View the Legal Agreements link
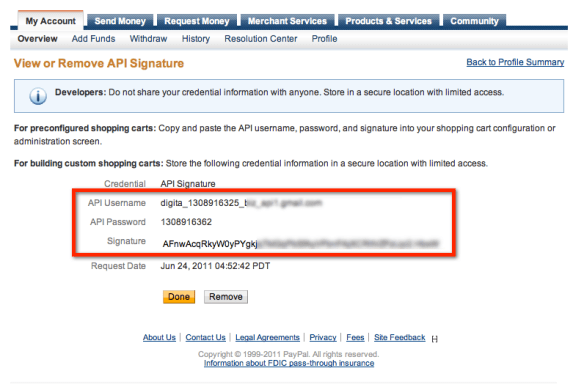 (x=267, y=337)
